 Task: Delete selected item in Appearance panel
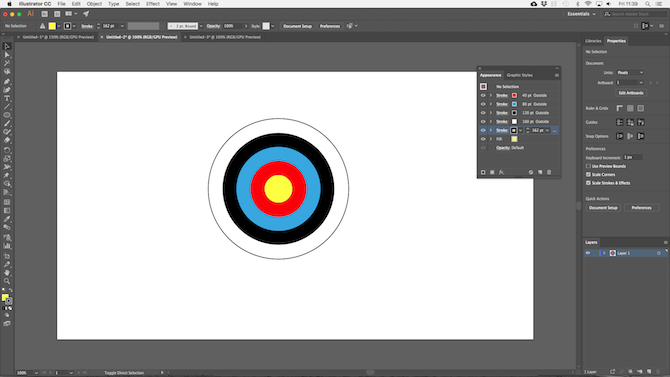549,172
